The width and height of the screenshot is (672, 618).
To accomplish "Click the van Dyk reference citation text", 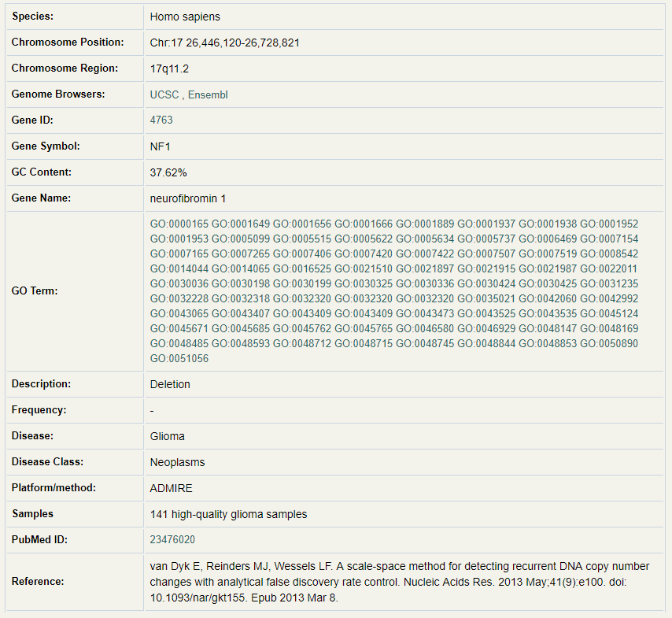I will click(x=400, y=582).
